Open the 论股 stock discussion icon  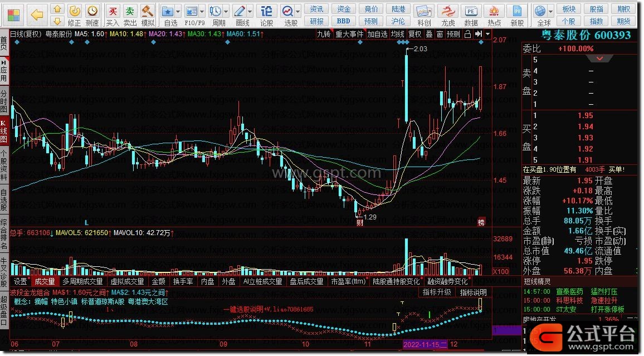(x=266, y=15)
